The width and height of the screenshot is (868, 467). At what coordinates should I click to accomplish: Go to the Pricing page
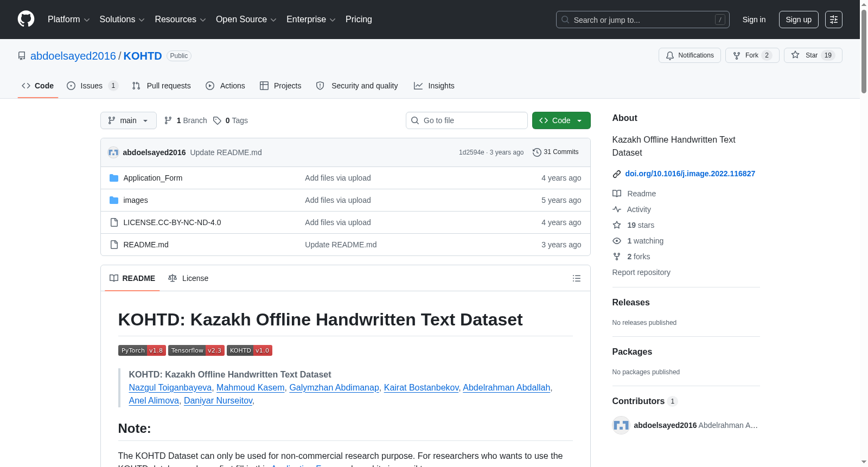click(359, 20)
